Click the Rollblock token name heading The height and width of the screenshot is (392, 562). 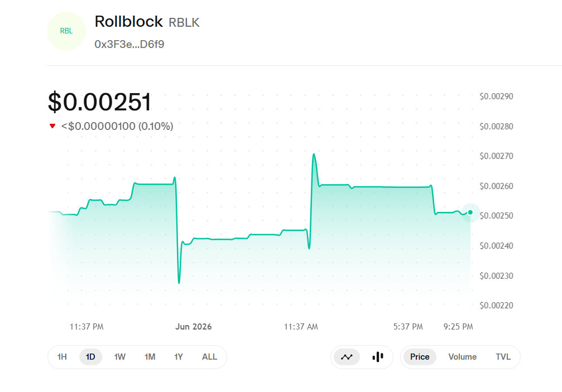[x=129, y=22]
